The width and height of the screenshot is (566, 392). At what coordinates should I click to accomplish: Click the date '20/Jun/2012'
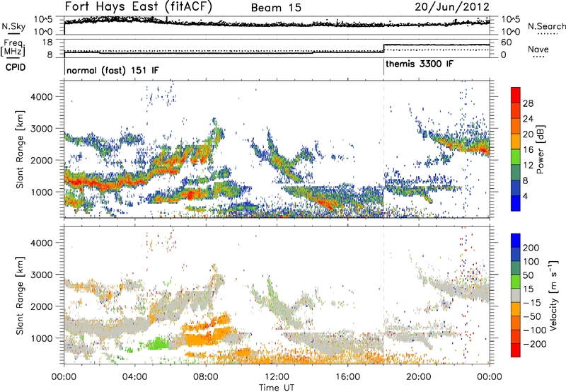point(452,7)
